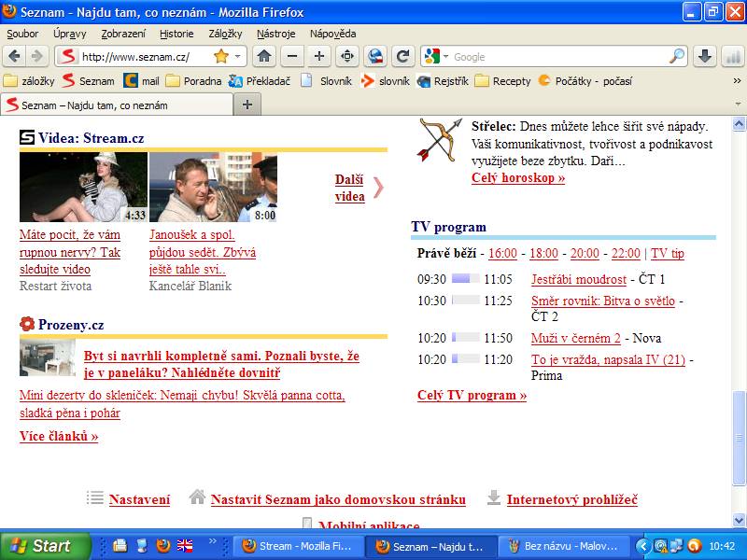Click the page scrollbar up arrow
Image resolution: width=747 pixels, height=560 pixels.
point(739,125)
